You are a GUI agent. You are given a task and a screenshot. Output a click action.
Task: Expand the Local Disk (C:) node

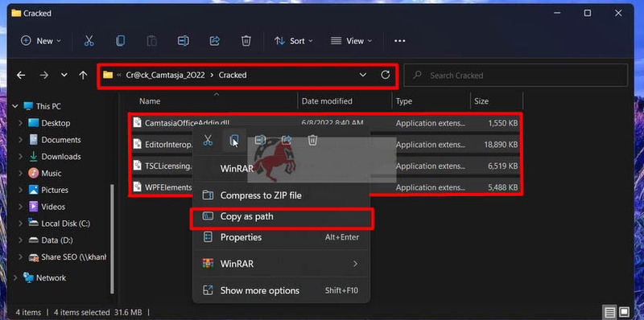pyautogui.click(x=21, y=224)
